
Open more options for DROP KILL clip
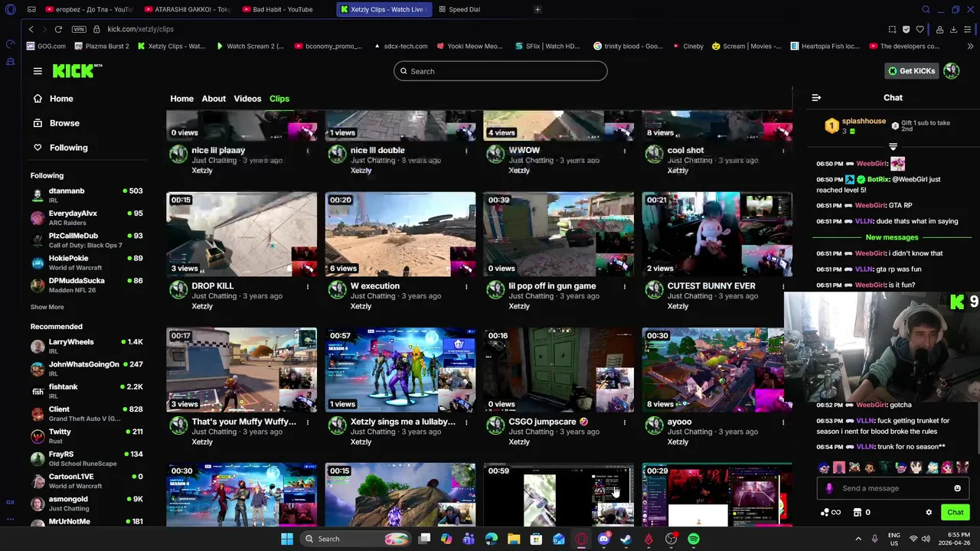pyautogui.click(x=308, y=286)
